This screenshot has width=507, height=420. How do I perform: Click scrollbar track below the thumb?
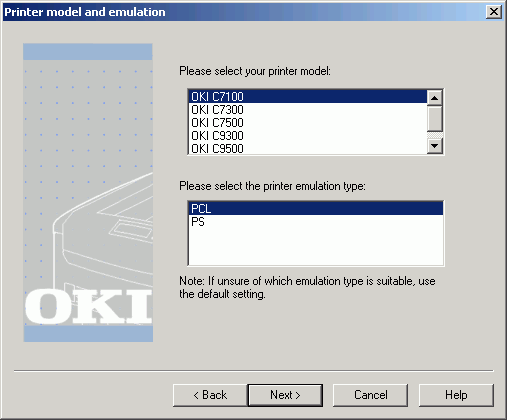(x=435, y=135)
